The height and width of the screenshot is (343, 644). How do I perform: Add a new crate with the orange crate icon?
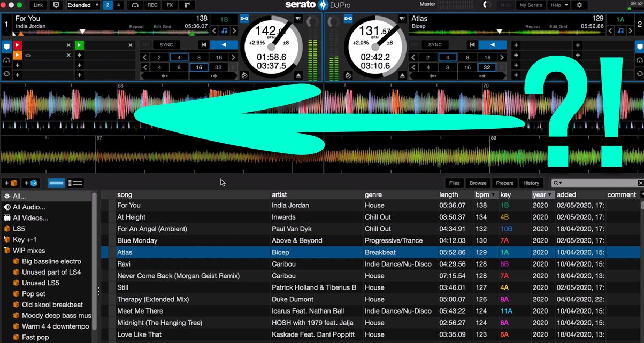(11, 183)
